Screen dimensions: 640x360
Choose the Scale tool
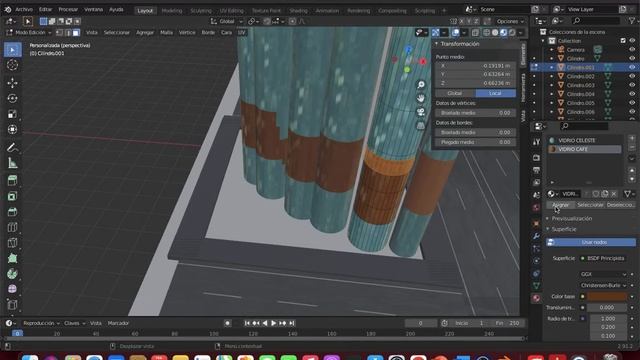12,114
